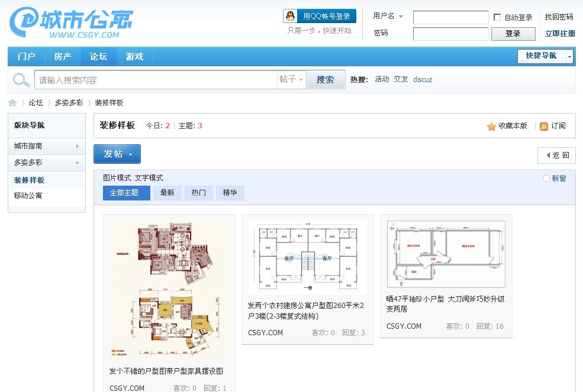Collapse the 多姿多彩 sidebar section
The width and height of the screenshot is (583, 392).
(47, 163)
